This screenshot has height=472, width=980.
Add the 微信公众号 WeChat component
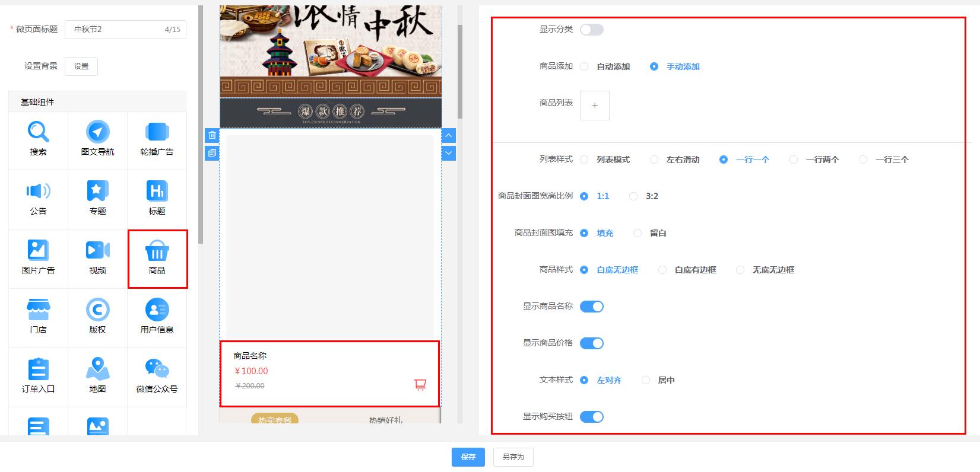pos(157,378)
